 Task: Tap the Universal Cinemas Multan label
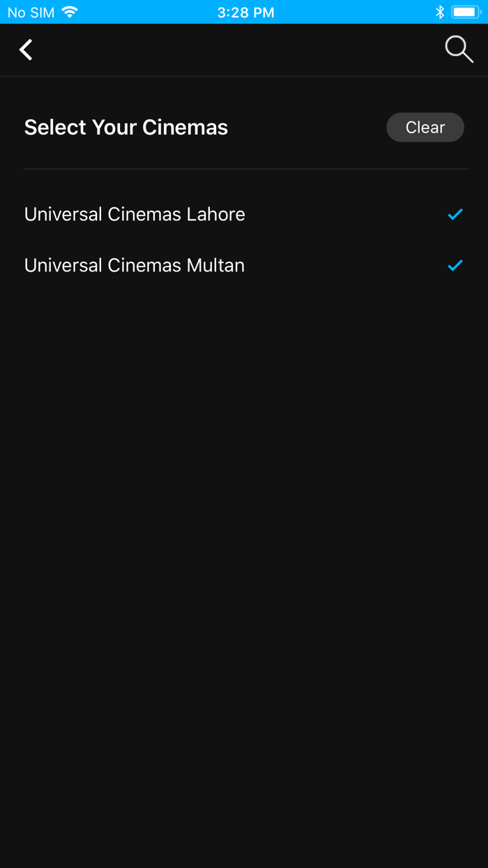point(135,265)
